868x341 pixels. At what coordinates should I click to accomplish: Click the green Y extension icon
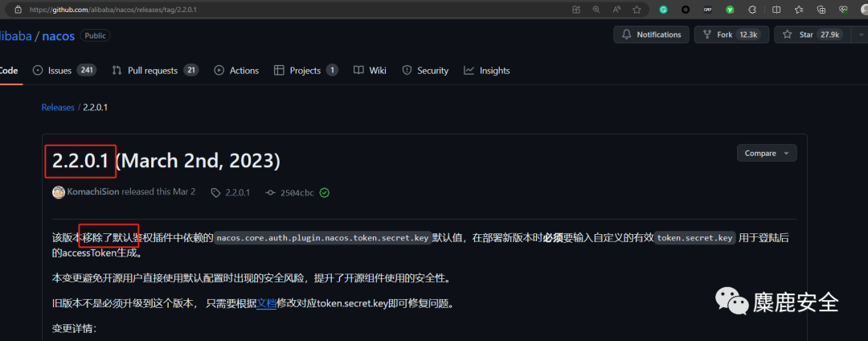point(730,10)
